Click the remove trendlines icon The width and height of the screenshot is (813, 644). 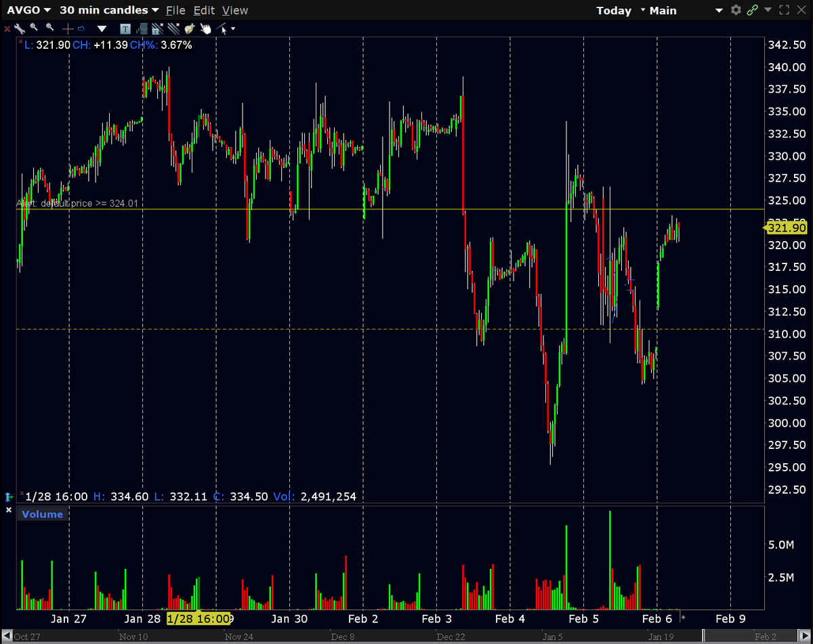[x=173, y=28]
